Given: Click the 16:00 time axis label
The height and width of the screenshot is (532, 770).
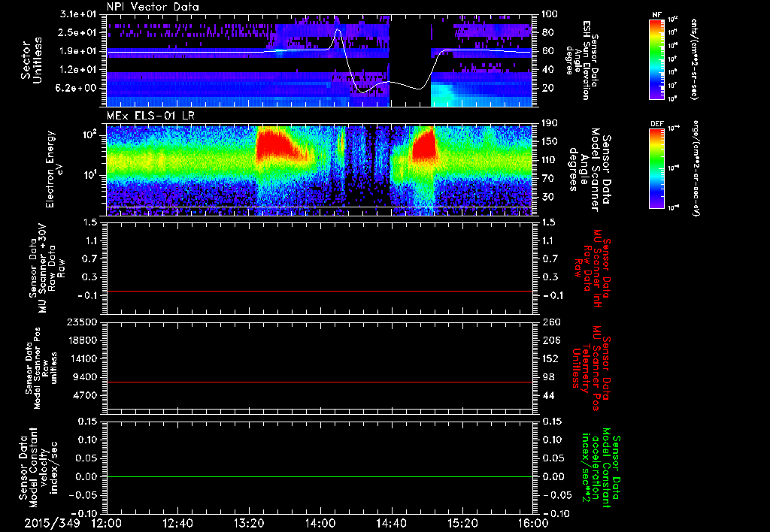Looking at the screenshot, I should 533,523.
